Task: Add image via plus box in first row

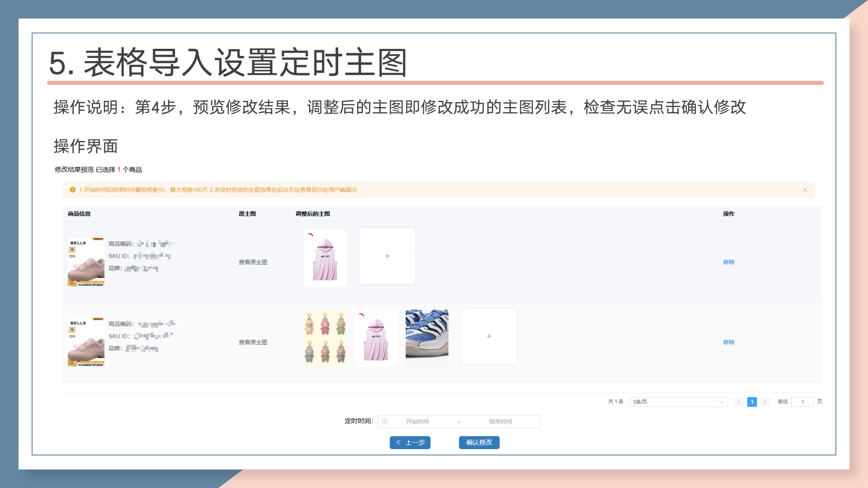Action: [x=387, y=256]
